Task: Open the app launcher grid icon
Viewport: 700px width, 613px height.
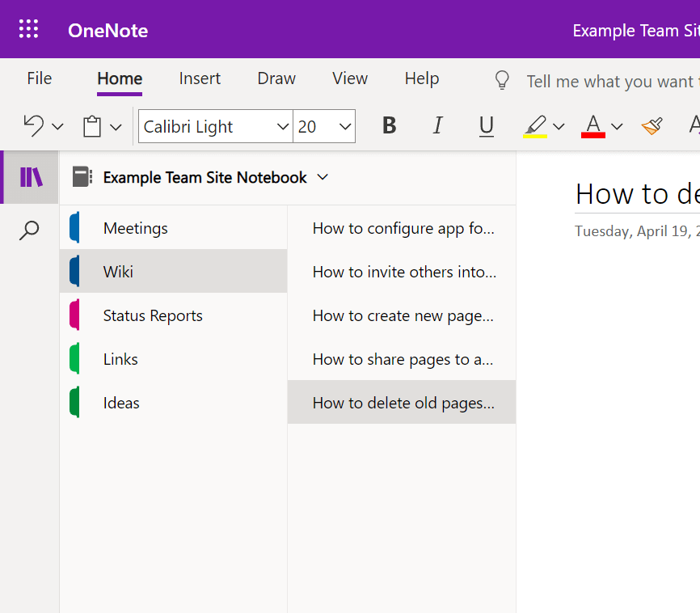Action: (x=28, y=29)
